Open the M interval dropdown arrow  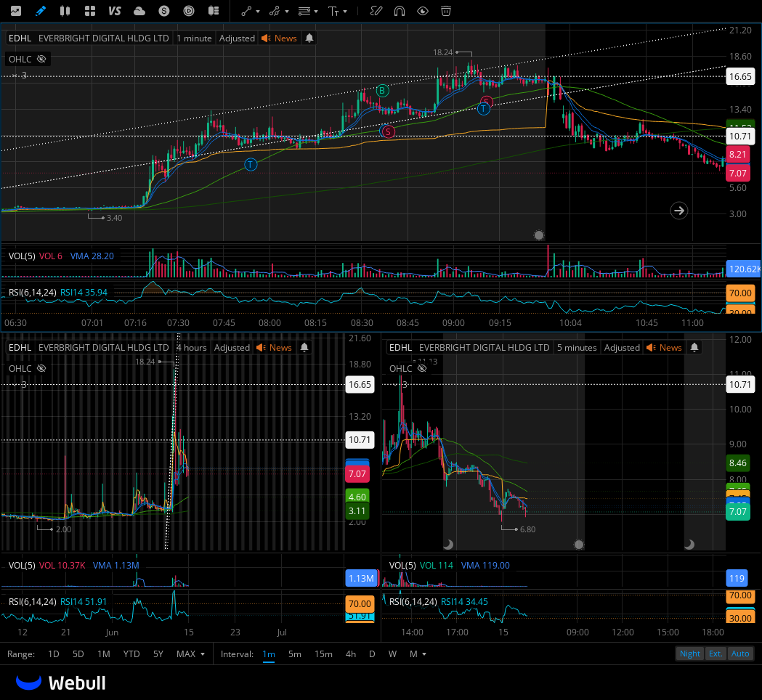coord(424,654)
